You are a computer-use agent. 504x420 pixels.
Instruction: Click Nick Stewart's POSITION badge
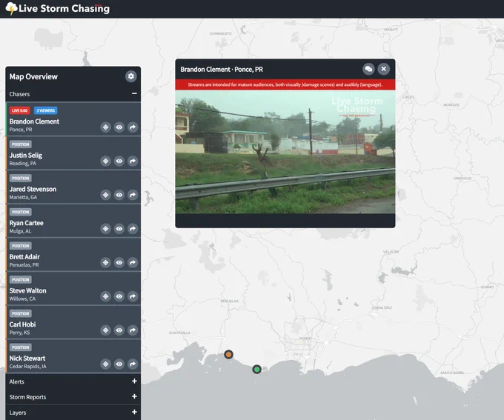(x=20, y=347)
